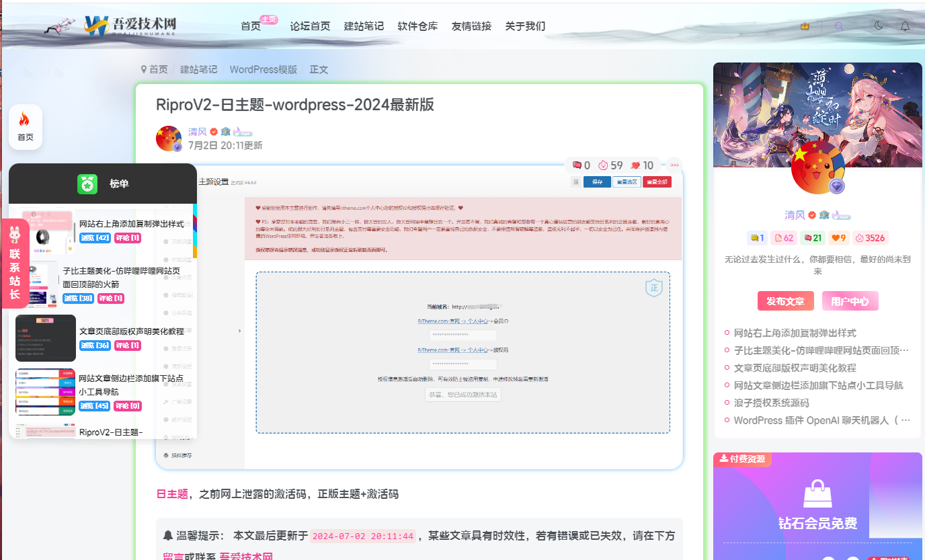Click the 浏览 [38] tag in ranking list
Screen dimensions: 925x560
(x=79, y=298)
